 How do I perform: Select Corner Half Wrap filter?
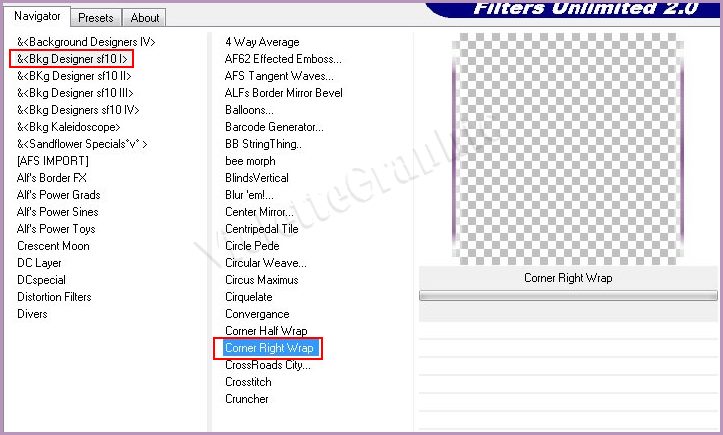click(x=266, y=331)
